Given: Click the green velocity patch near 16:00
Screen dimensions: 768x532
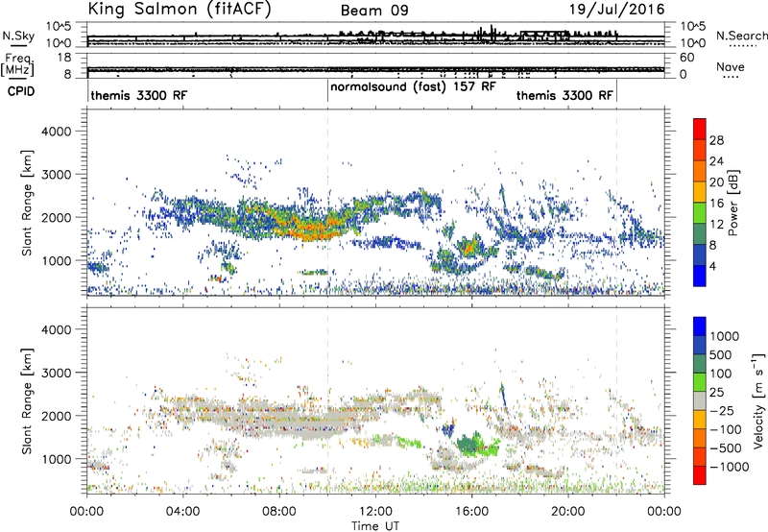Looking at the screenshot, I should [x=475, y=445].
